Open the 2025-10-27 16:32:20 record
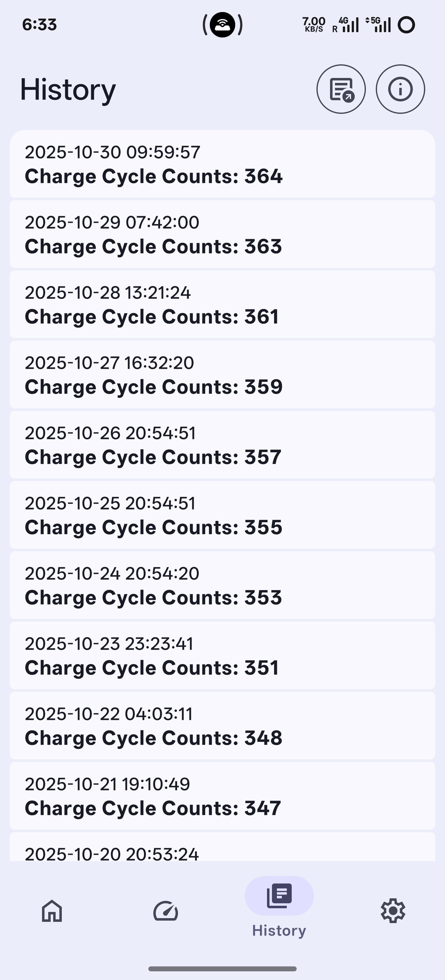The width and height of the screenshot is (445, 980). coord(222,375)
